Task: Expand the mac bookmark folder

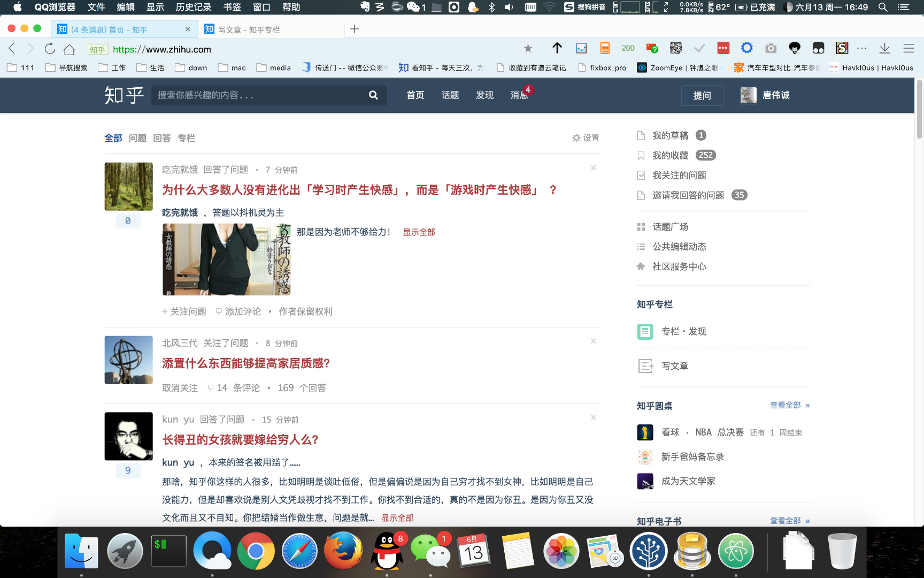Action: [x=232, y=67]
